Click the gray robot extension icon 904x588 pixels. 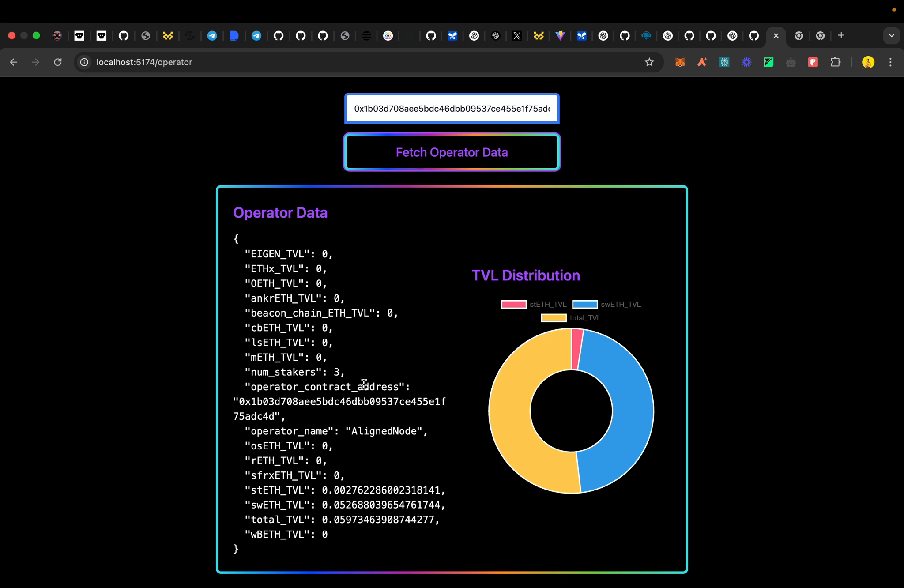click(791, 62)
